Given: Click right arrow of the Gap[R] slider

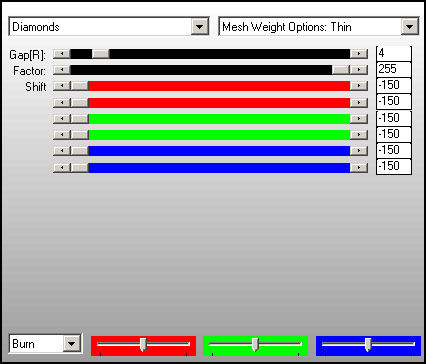Looking at the screenshot, I should [x=359, y=54].
